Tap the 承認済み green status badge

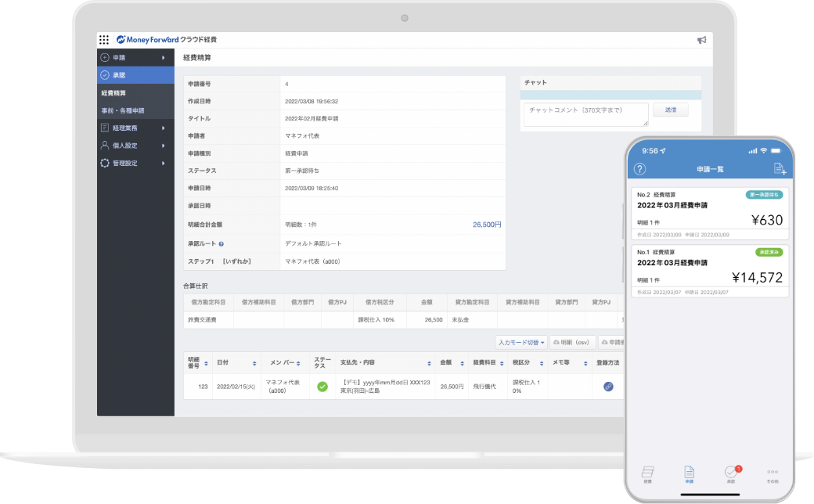pyautogui.click(x=769, y=252)
